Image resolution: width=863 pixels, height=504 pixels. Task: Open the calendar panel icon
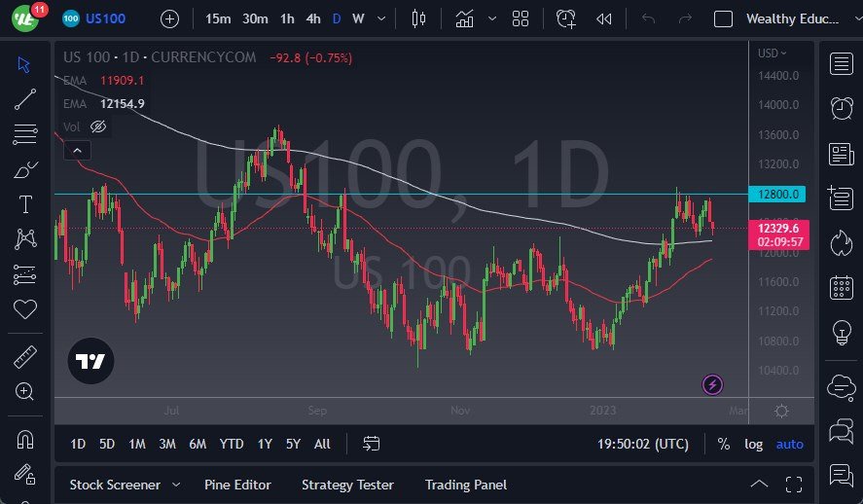click(x=841, y=288)
